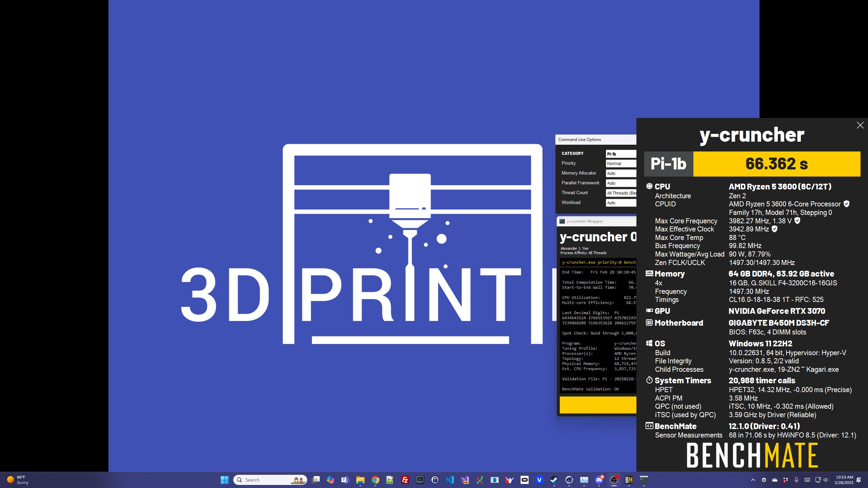The width and height of the screenshot is (868, 488).
Task: Open network settings tray icon
Action: click(x=818, y=480)
